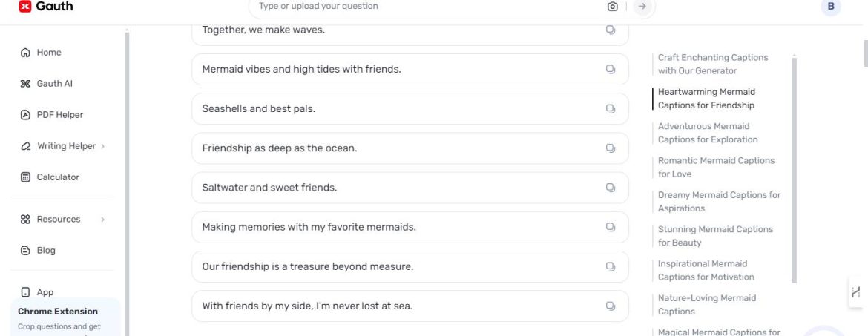Expand the Resources submenu chevron
The height and width of the screenshot is (336, 868).
pos(103,220)
